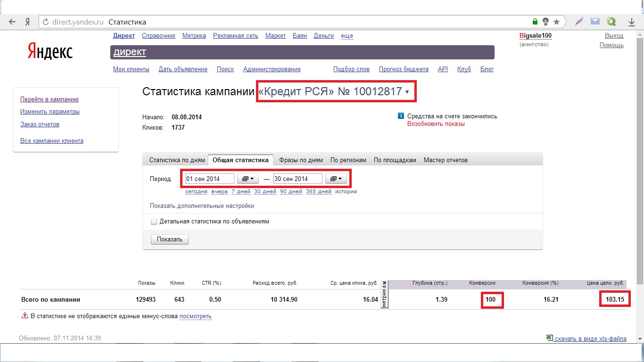Viewport: 644px width, 362px height.
Task: Click the browser address bar
Action: pos(302,22)
